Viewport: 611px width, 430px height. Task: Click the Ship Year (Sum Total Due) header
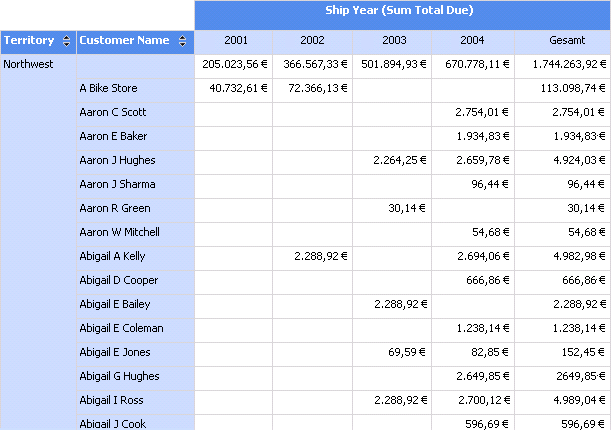[x=399, y=11]
